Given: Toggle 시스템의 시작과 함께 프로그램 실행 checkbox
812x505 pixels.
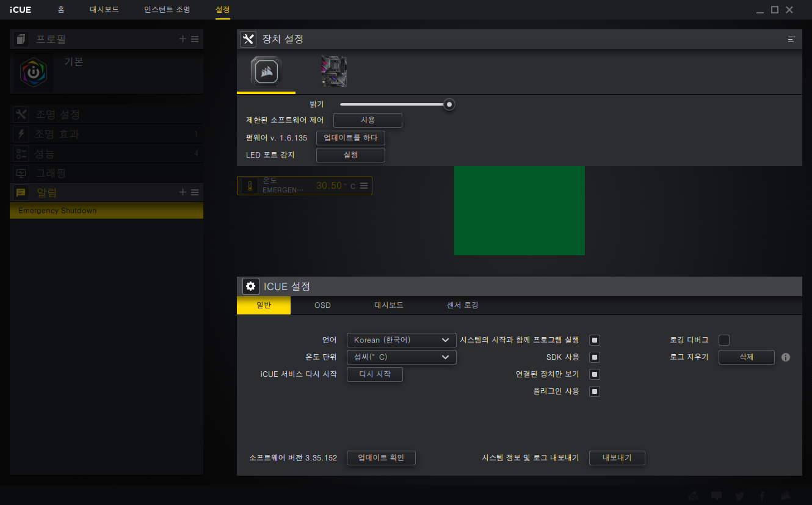Looking at the screenshot, I should (x=595, y=340).
